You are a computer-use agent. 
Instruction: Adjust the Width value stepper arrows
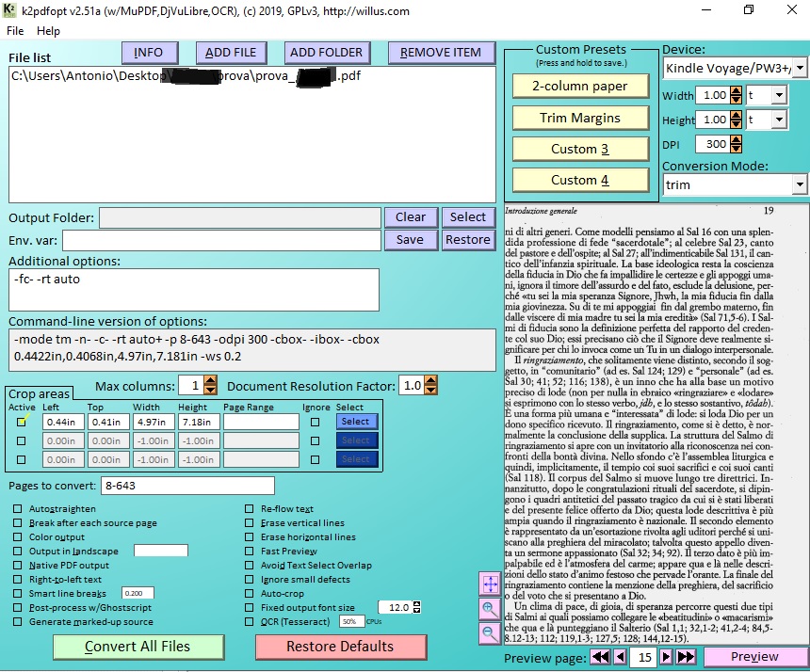coord(737,95)
